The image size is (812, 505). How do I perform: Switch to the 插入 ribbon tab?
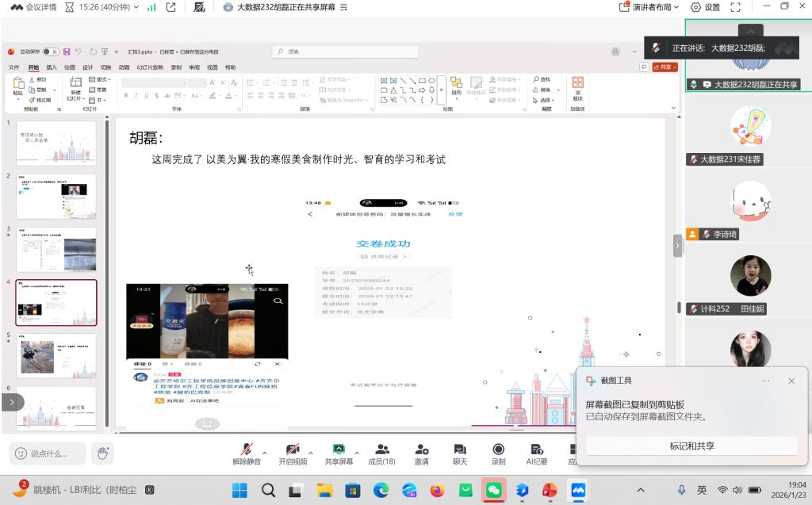52,67
